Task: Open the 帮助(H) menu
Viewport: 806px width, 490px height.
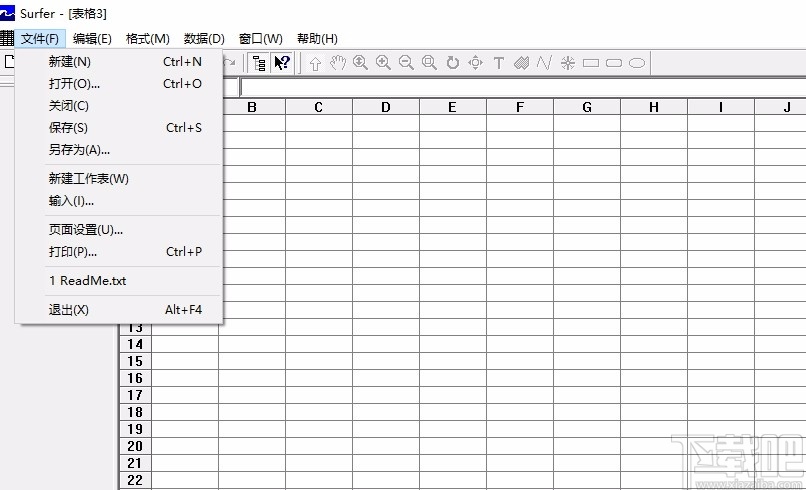Action: [x=317, y=39]
